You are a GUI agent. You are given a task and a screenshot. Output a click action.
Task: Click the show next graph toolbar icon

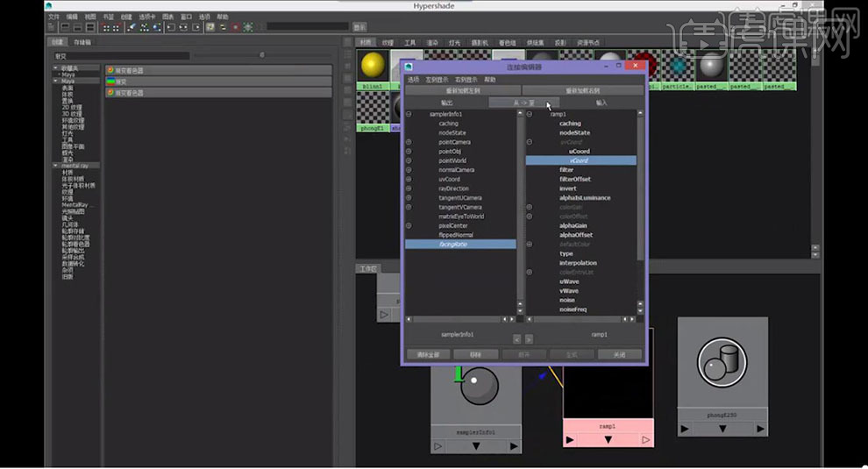click(x=117, y=27)
